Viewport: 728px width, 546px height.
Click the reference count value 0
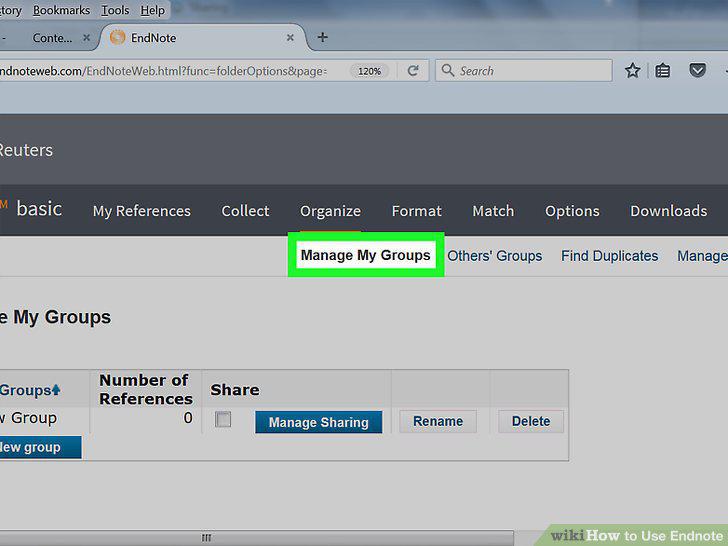[x=188, y=418]
